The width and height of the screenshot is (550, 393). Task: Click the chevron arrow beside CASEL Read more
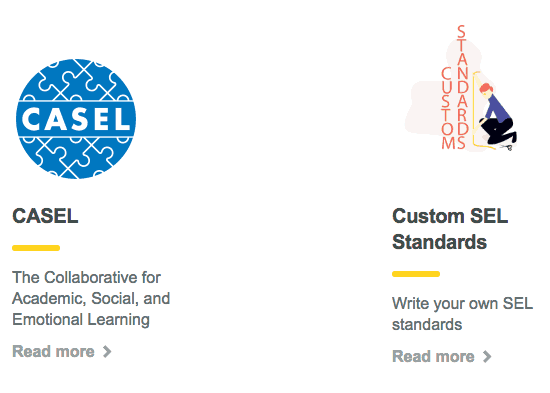coord(107,351)
